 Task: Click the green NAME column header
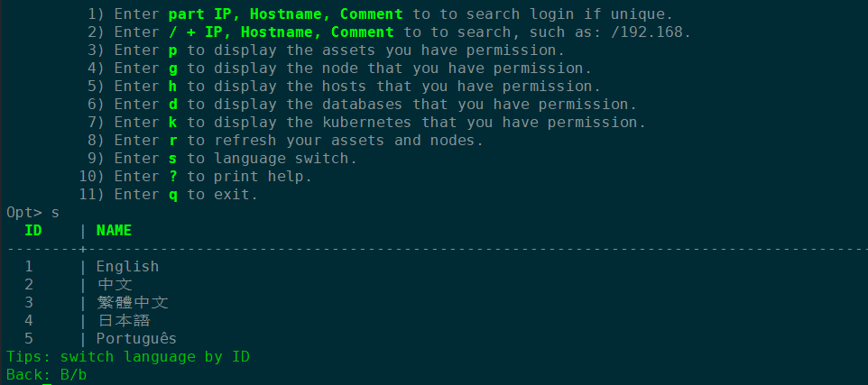click(x=114, y=231)
